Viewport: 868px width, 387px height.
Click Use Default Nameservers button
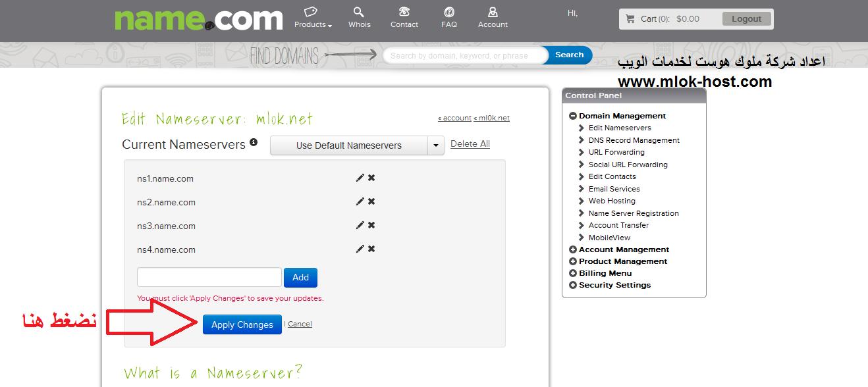click(x=349, y=145)
